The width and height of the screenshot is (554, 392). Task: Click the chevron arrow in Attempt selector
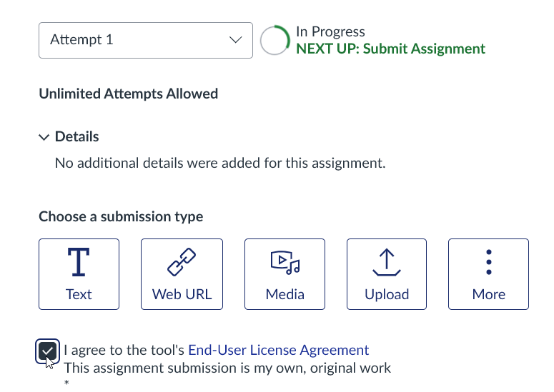point(235,40)
